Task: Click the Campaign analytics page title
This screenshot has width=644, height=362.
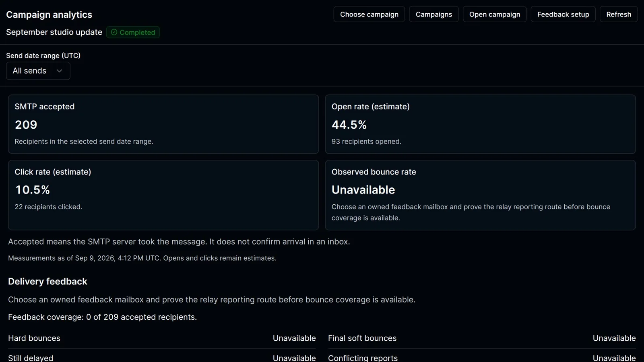Action: click(49, 14)
